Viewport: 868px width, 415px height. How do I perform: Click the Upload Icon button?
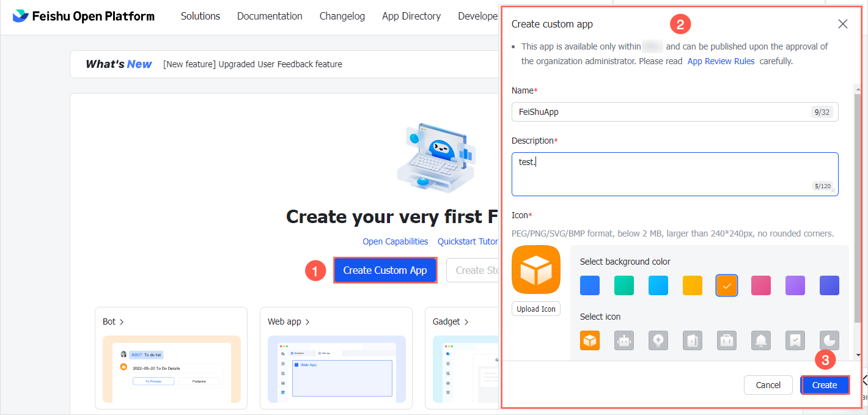coord(536,309)
